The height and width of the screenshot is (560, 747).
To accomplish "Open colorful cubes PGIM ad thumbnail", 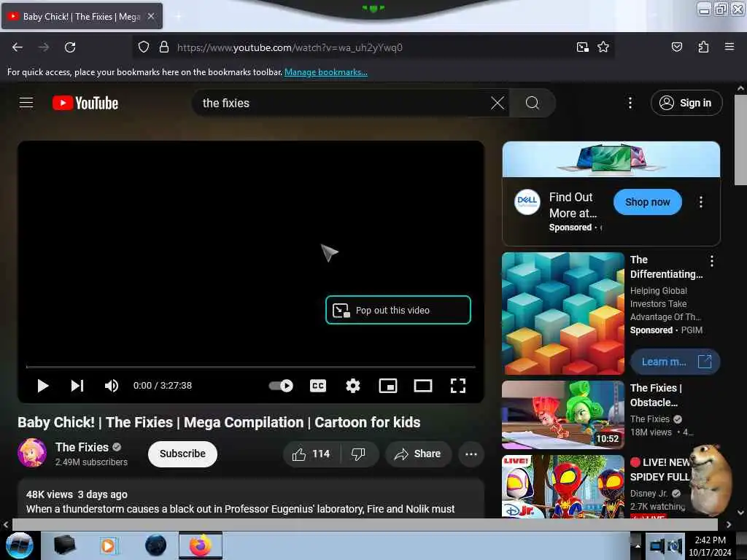I will (x=563, y=314).
